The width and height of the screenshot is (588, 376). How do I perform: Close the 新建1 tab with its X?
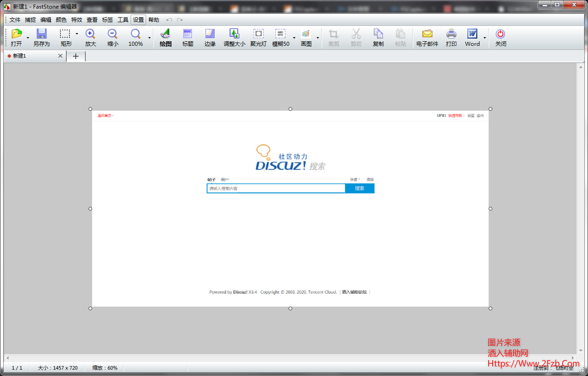60,56
